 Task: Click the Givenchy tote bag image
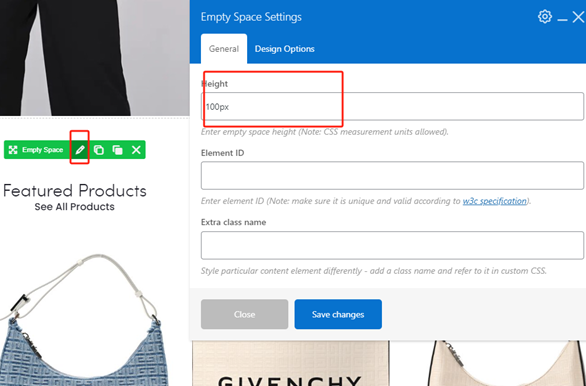click(x=291, y=363)
